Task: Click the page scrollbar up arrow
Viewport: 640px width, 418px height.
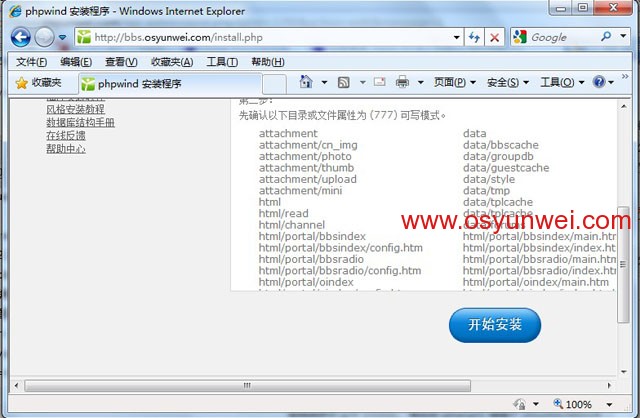Action: (624, 107)
